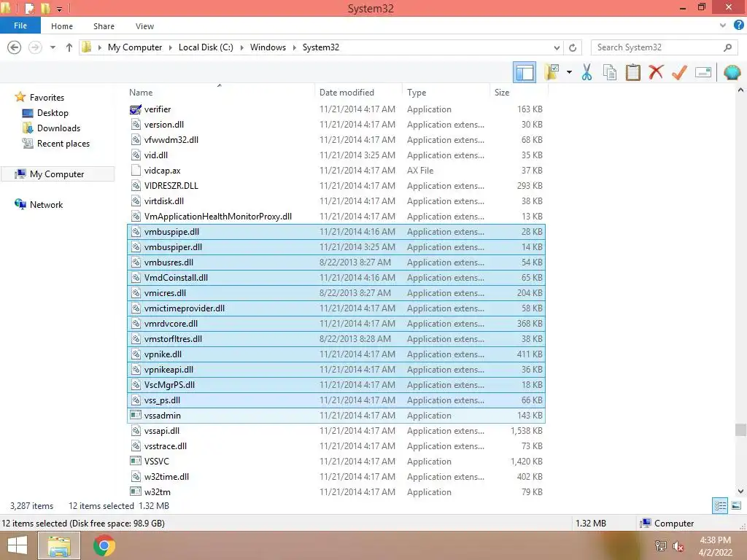
Task: Click the scrollbar down arrow
Action: 740,491
